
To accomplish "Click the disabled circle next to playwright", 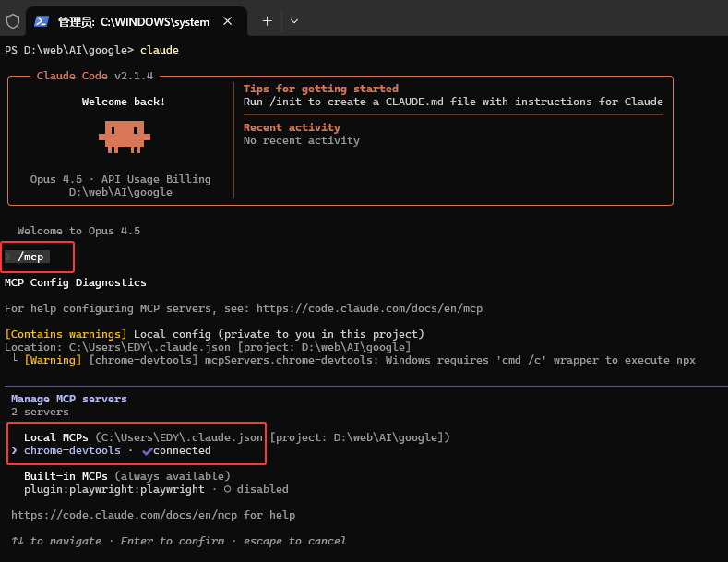I will tap(227, 489).
